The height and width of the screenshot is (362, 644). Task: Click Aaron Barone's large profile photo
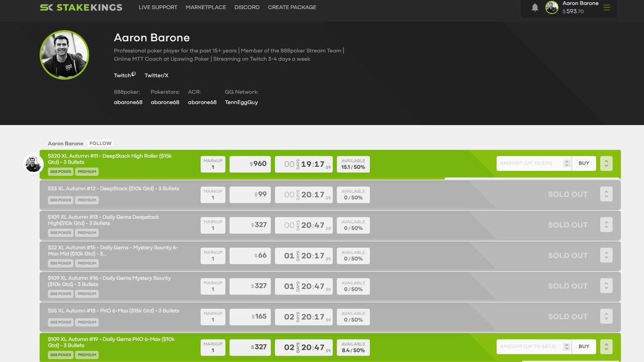64,55
